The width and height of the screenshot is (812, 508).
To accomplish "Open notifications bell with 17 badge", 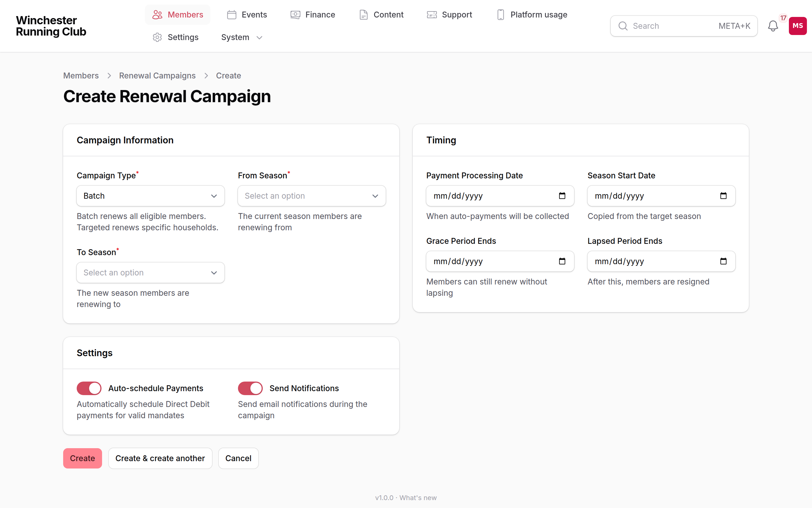I will (773, 26).
